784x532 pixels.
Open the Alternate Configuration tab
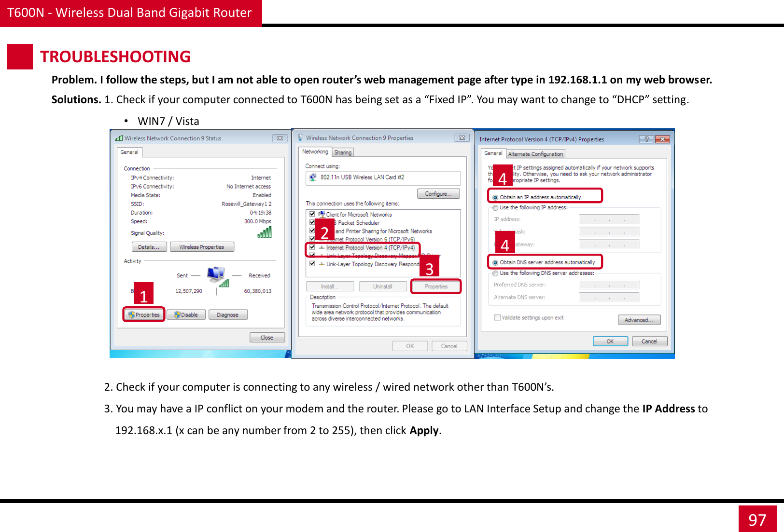coord(535,154)
